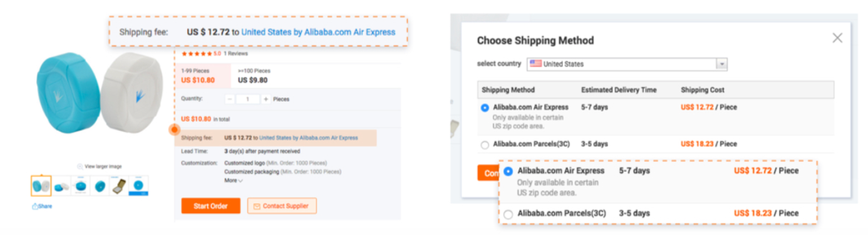The width and height of the screenshot is (868, 235).
Task: Select Alibaba.com Air Express radio in table
Action: (x=485, y=107)
